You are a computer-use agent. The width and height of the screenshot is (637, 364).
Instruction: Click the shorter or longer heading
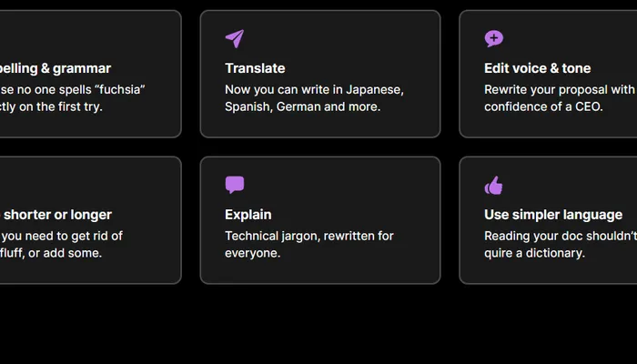tap(58, 215)
